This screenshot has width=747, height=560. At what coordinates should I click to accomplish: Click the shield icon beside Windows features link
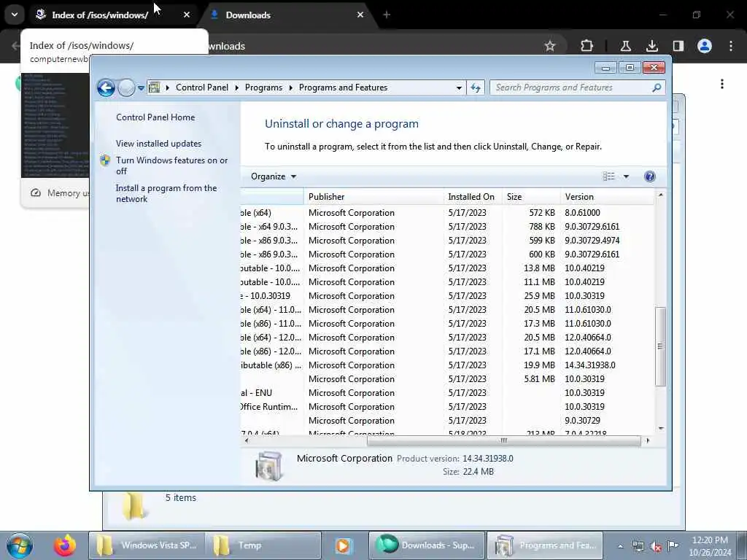105,160
